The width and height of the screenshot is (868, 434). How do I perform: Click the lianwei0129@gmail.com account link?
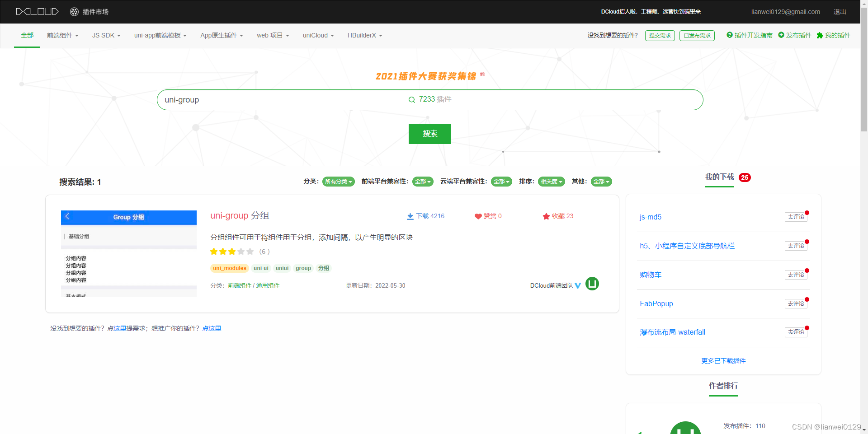point(785,12)
